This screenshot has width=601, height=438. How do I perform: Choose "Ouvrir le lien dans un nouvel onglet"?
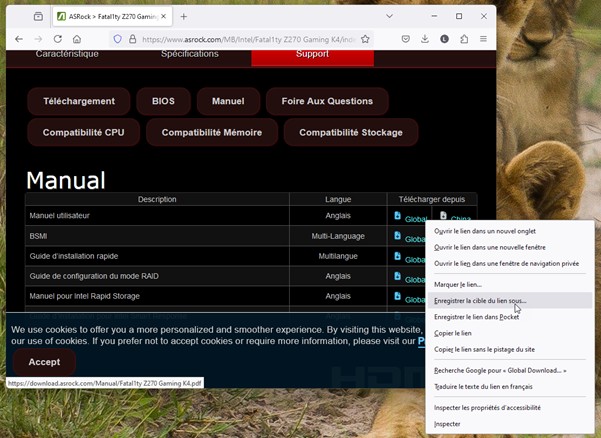pyautogui.click(x=494, y=231)
